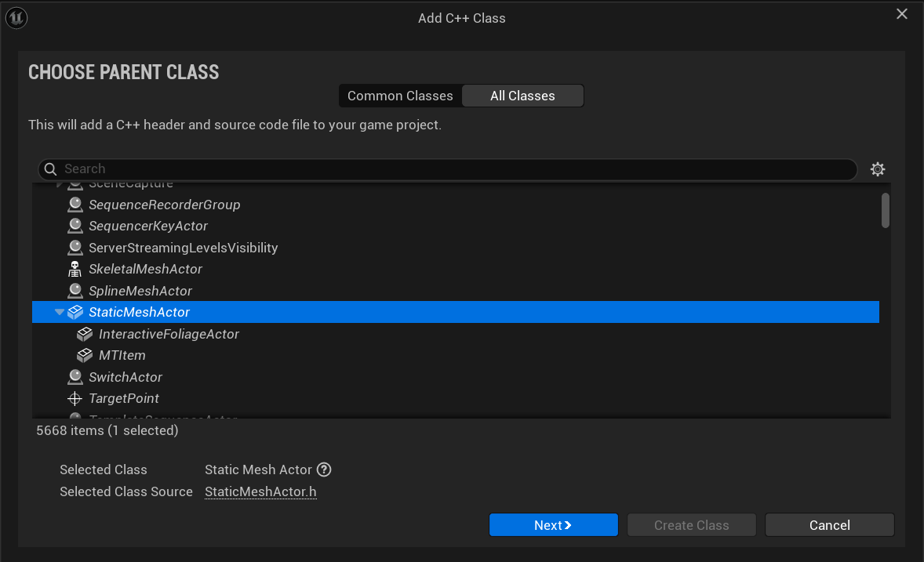Switch to All Classes tab

point(522,96)
